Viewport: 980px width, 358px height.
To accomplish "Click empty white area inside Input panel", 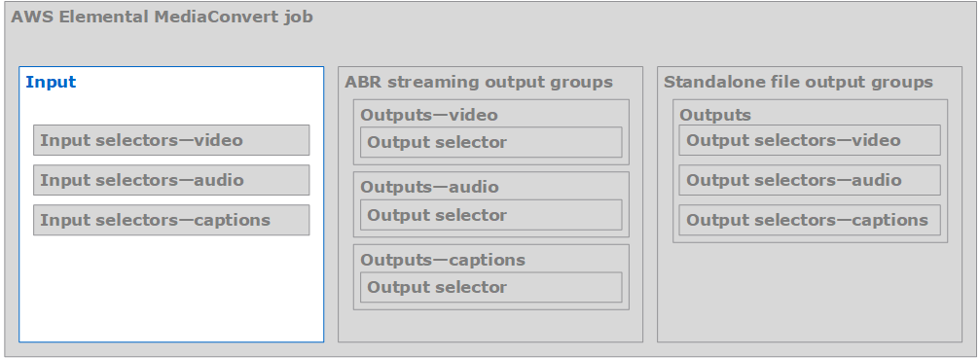I will 171,287.
